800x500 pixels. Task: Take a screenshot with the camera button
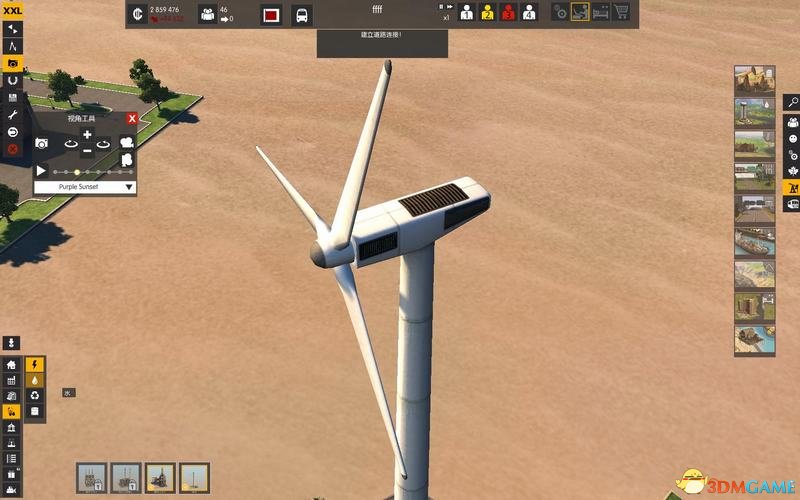coord(41,143)
